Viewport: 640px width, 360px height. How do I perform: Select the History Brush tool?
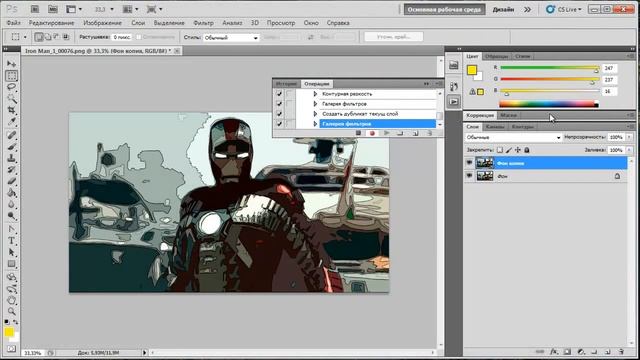(11, 169)
